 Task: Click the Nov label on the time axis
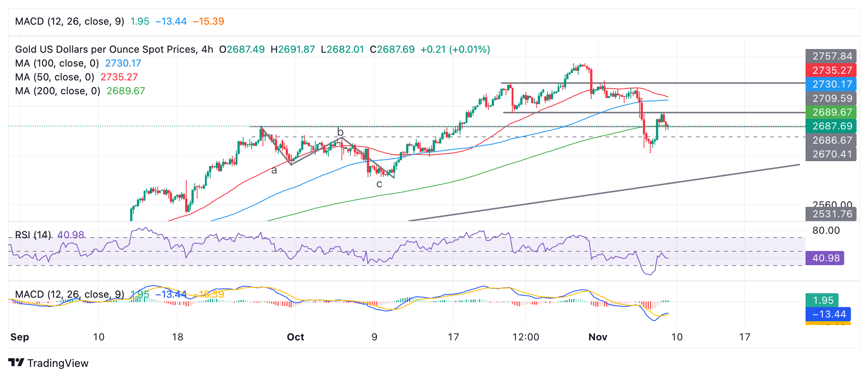597,337
